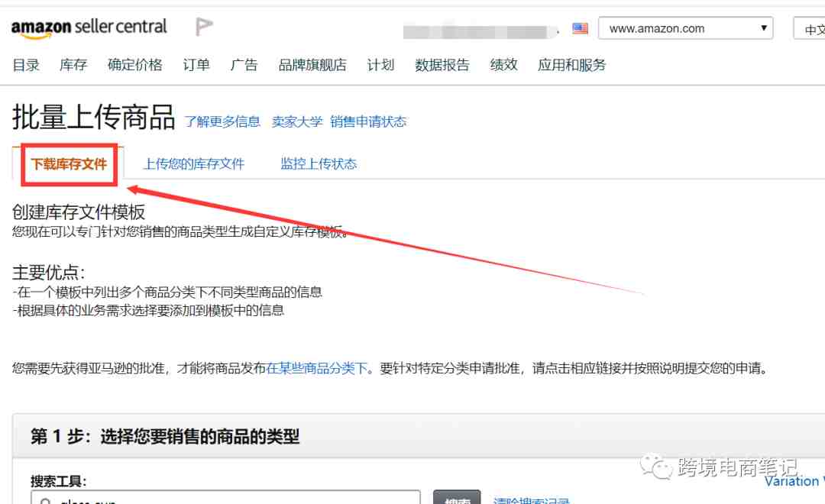Switch to the 监控上传状态 tab

tap(319, 164)
